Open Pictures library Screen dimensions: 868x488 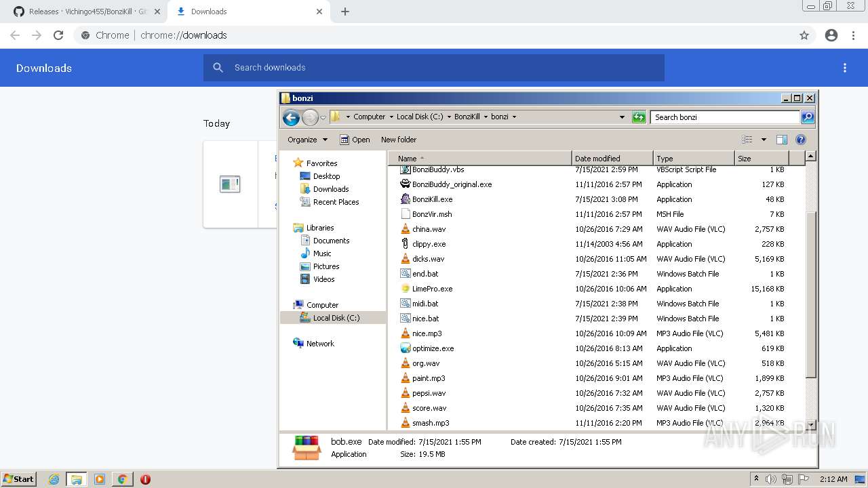326,266
